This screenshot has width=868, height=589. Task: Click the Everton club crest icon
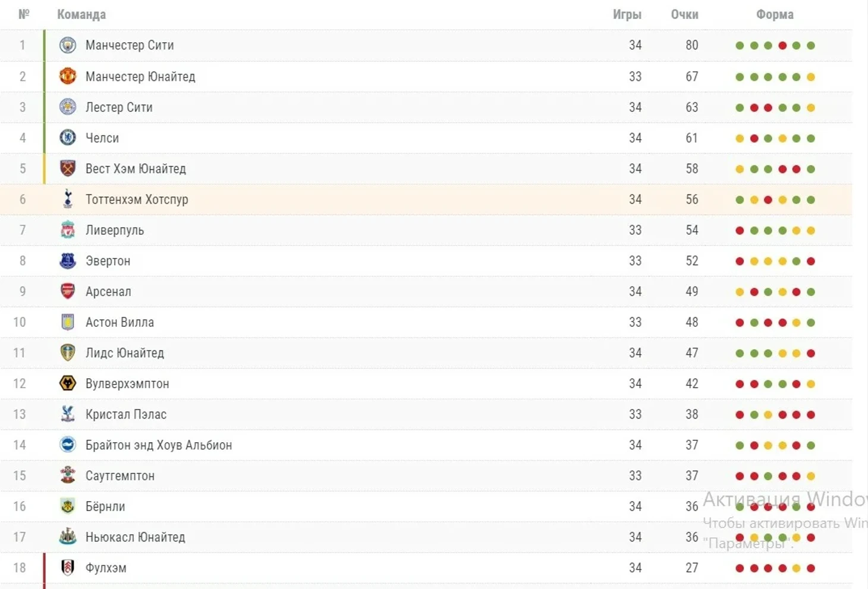68,261
